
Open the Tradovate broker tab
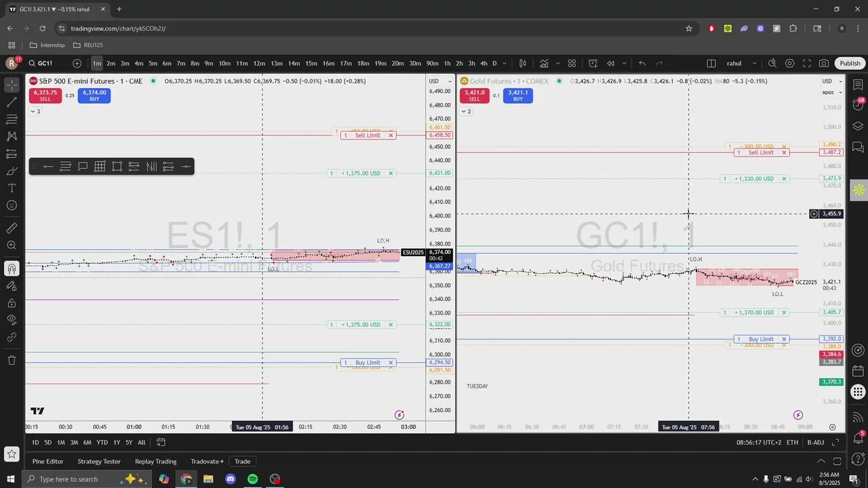tap(207, 462)
